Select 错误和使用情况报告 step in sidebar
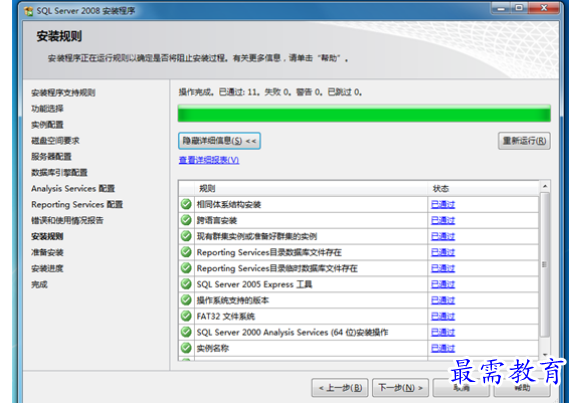572x403 pixels. point(67,221)
